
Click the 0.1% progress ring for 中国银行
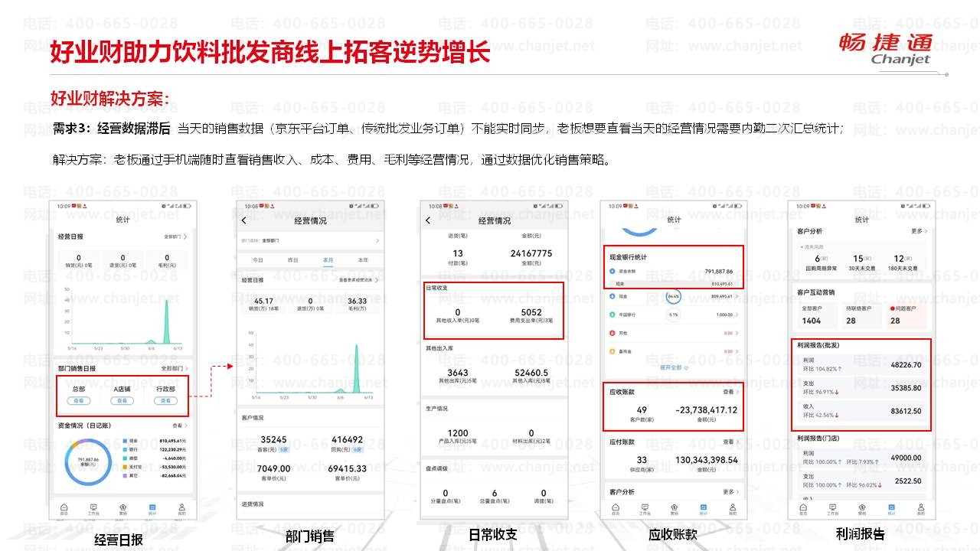point(674,315)
